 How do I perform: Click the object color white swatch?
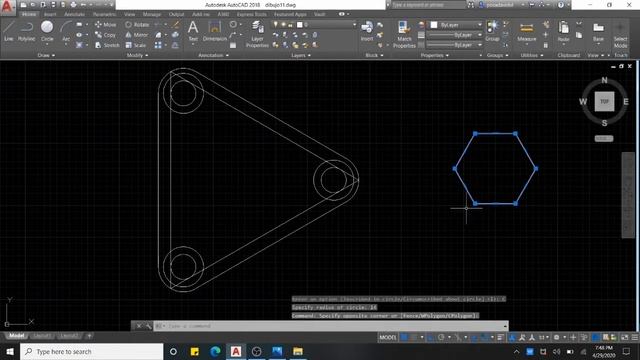pos(434,25)
